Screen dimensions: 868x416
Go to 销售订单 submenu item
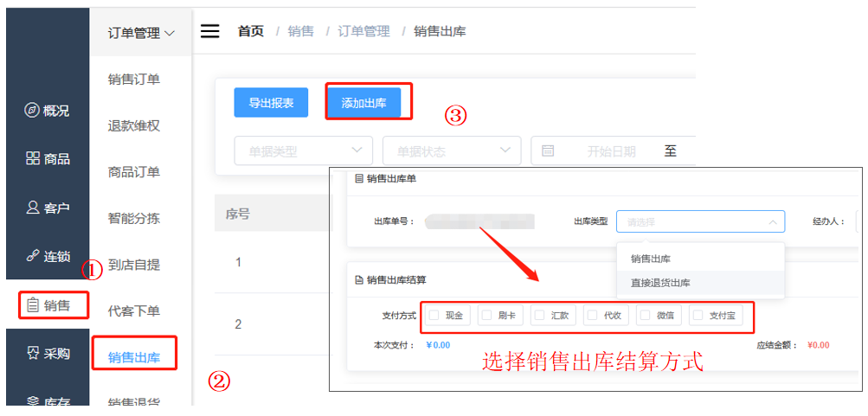(x=134, y=80)
